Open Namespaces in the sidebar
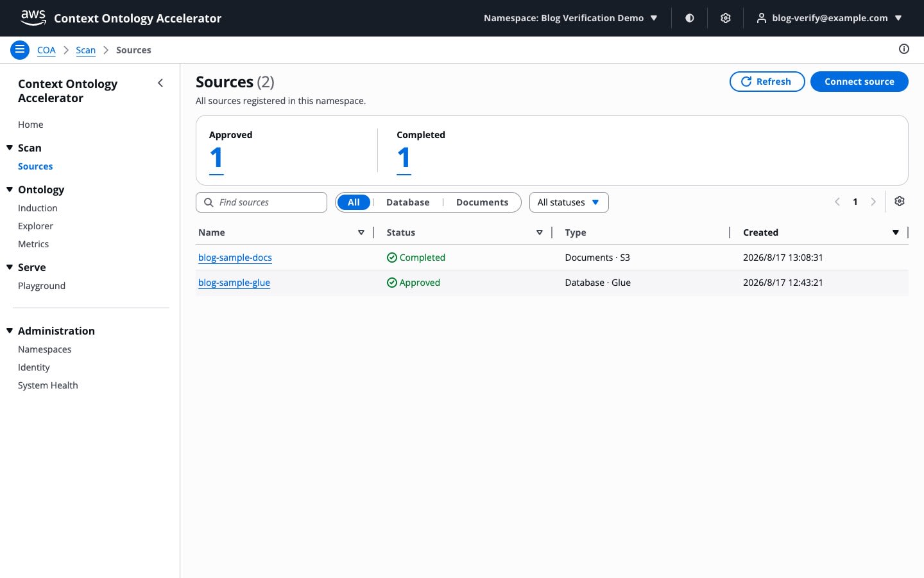The height and width of the screenshot is (578, 924). (45, 349)
